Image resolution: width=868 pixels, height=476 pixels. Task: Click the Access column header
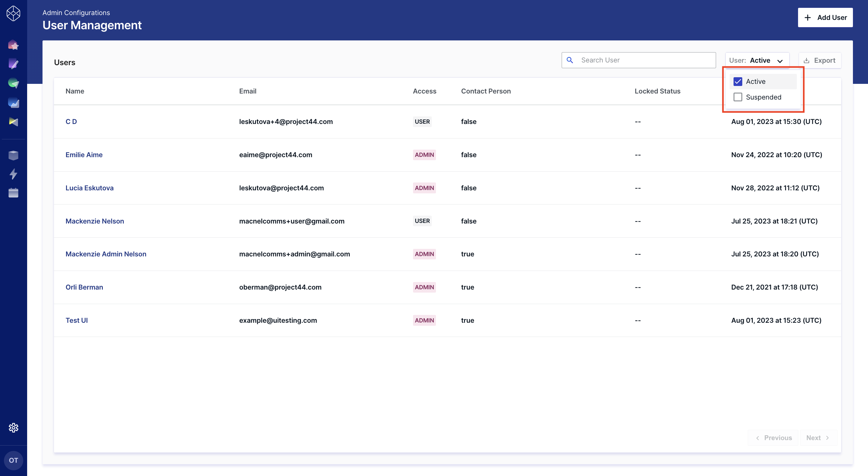(x=424, y=91)
